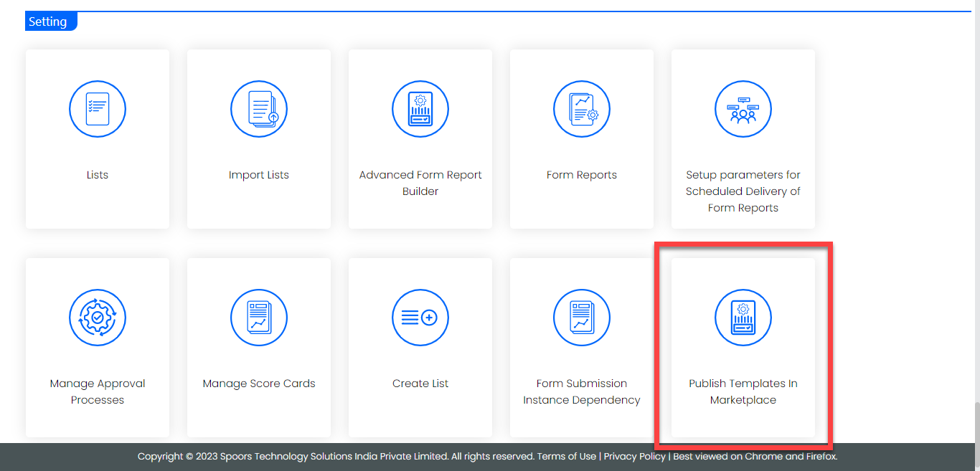Click the "Manage Score Cards" text label

click(x=259, y=384)
